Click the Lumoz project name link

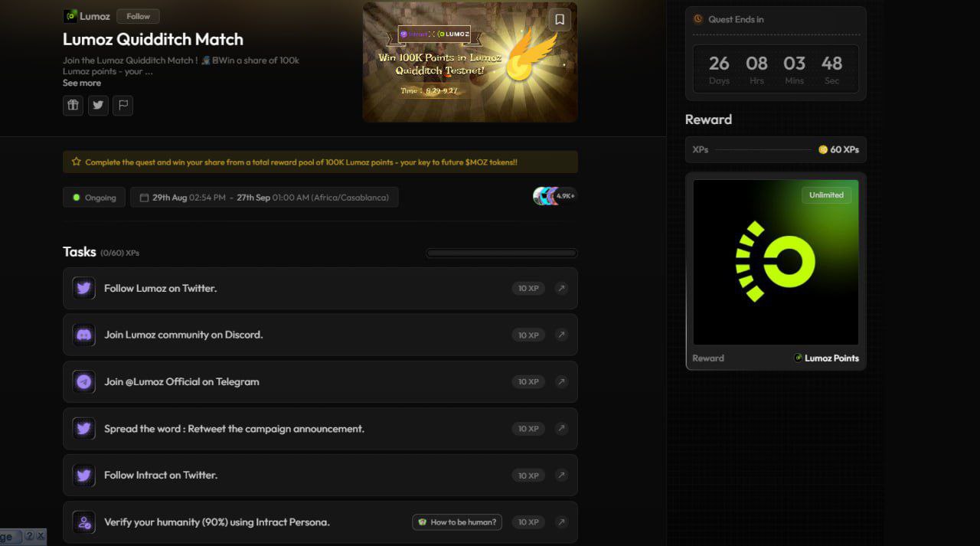pyautogui.click(x=95, y=16)
